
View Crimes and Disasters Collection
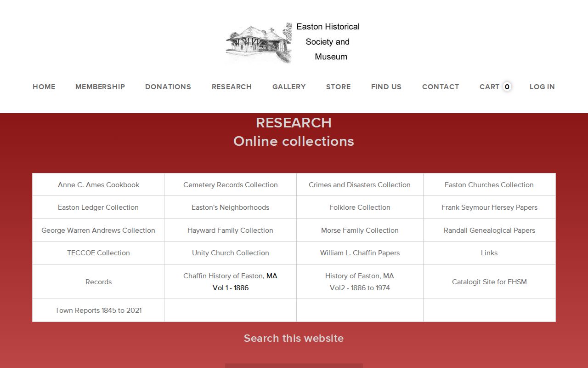[x=360, y=185]
